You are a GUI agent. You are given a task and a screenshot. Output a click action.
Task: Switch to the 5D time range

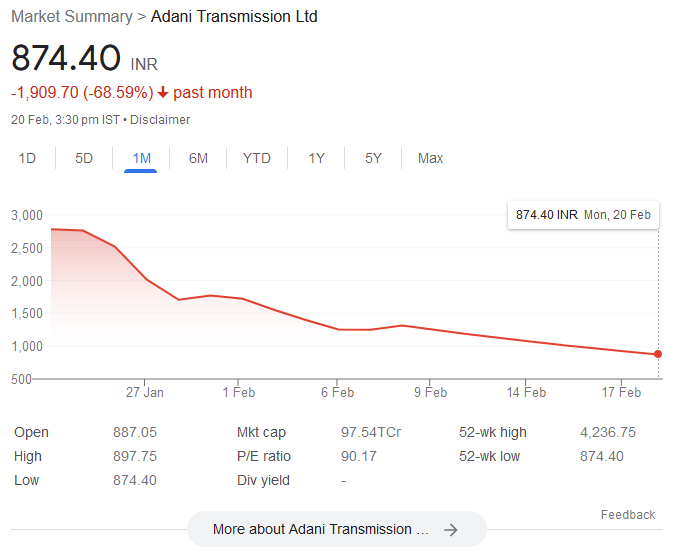(x=84, y=158)
